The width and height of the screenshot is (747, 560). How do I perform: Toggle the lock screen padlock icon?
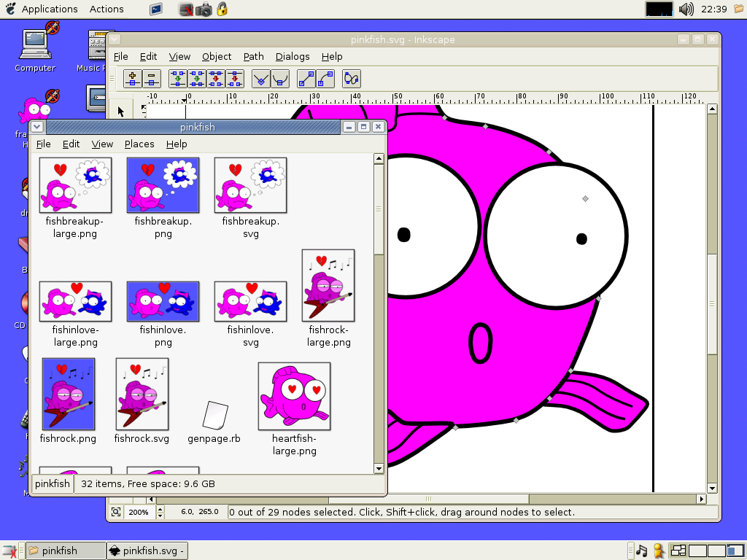click(222, 9)
